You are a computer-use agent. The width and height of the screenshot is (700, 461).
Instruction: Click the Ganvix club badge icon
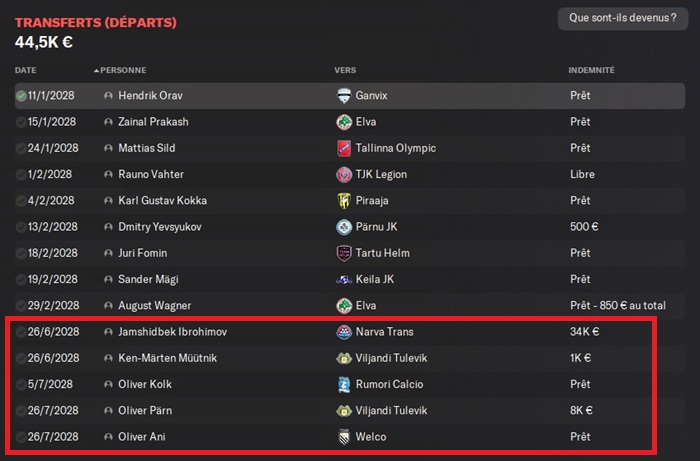pyautogui.click(x=343, y=96)
